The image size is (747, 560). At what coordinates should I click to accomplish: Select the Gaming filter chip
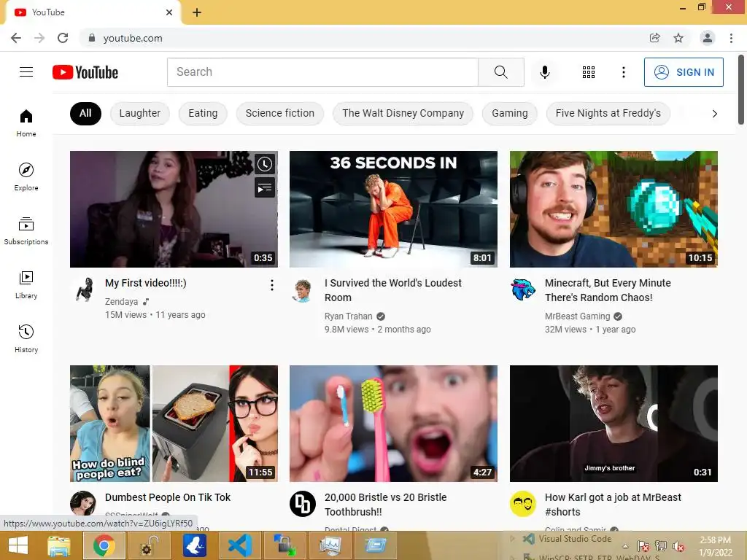click(510, 113)
